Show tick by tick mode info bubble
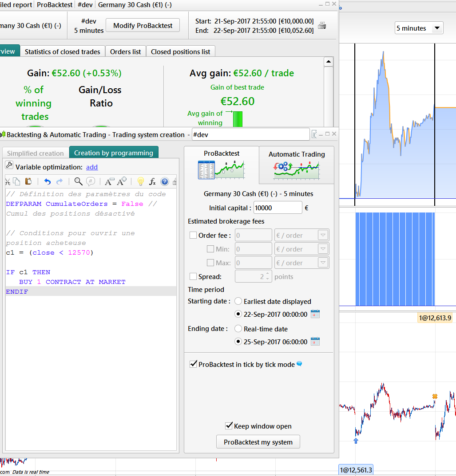Image resolution: width=456 pixels, height=476 pixels. point(299,363)
